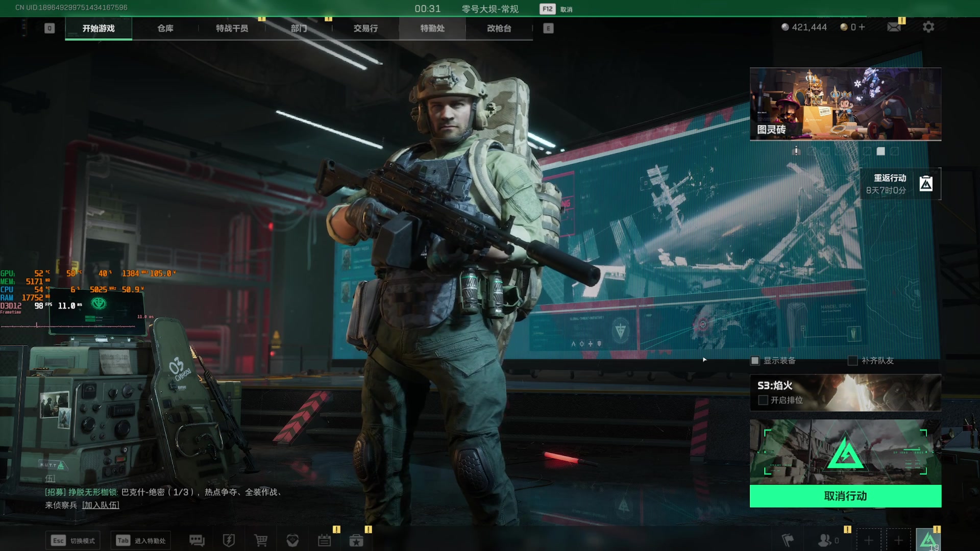The height and width of the screenshot is (551, 980).
Task: Enable the 开启排位 ranked checkbox
Action: pos(763,400)
